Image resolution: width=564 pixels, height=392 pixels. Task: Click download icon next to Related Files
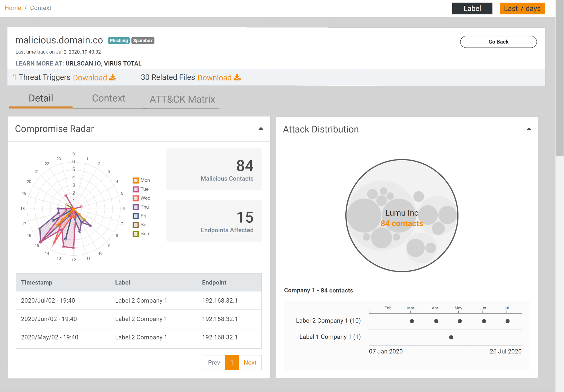237,77
